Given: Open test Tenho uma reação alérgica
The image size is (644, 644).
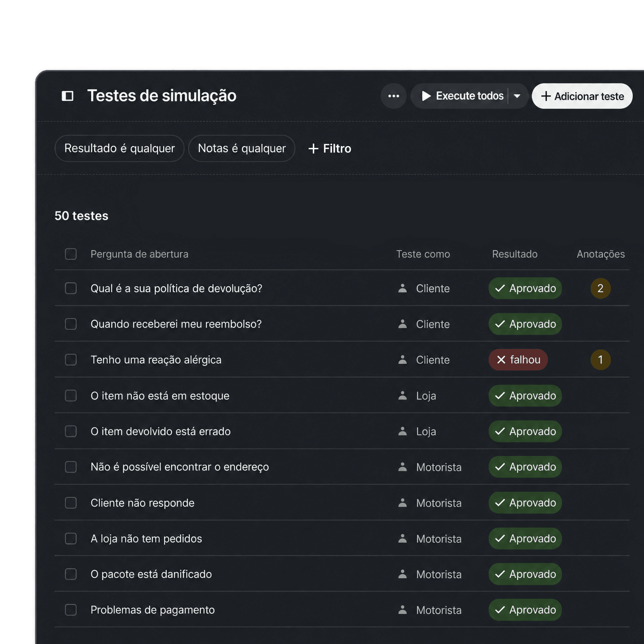Looking at the screenshot, I should point(156,360).
